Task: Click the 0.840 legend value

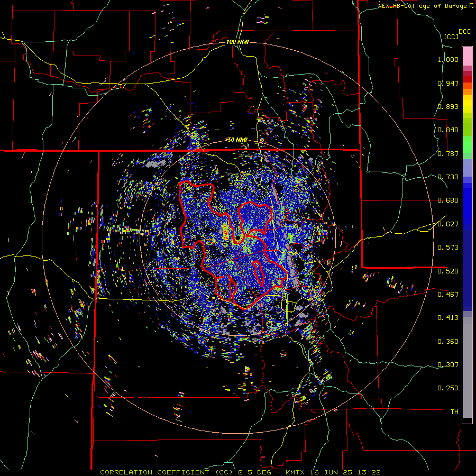Action: pos(448,130)
